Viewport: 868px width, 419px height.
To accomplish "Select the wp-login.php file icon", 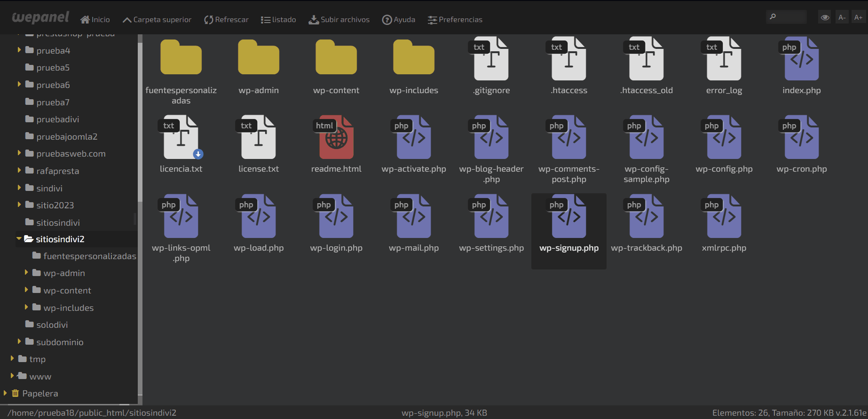I will (336, 216).
